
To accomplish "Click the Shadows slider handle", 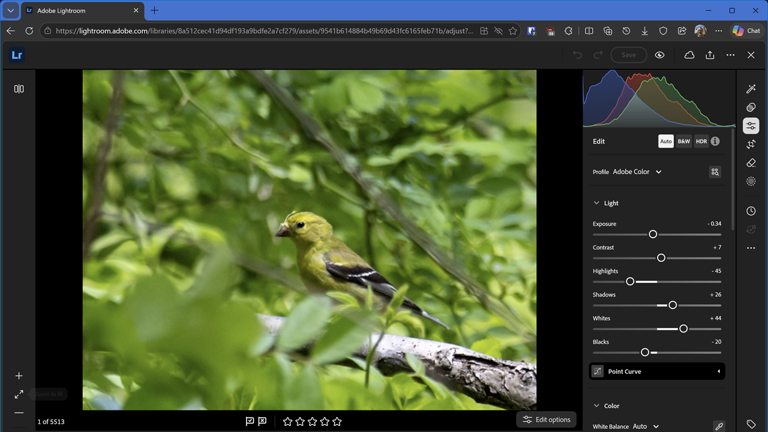I will pyautogui.click(x=672, y=305).
